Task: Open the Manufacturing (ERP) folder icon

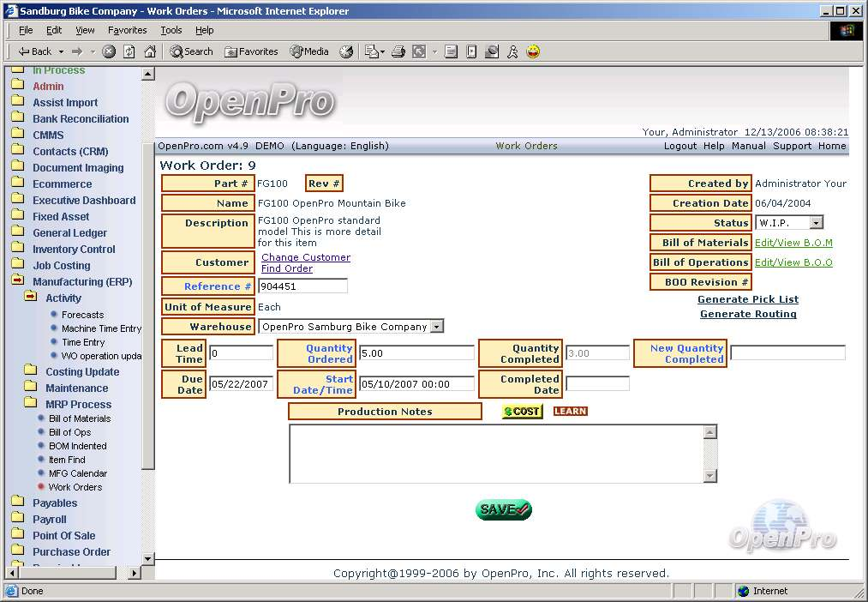Action: pos(18,281)
